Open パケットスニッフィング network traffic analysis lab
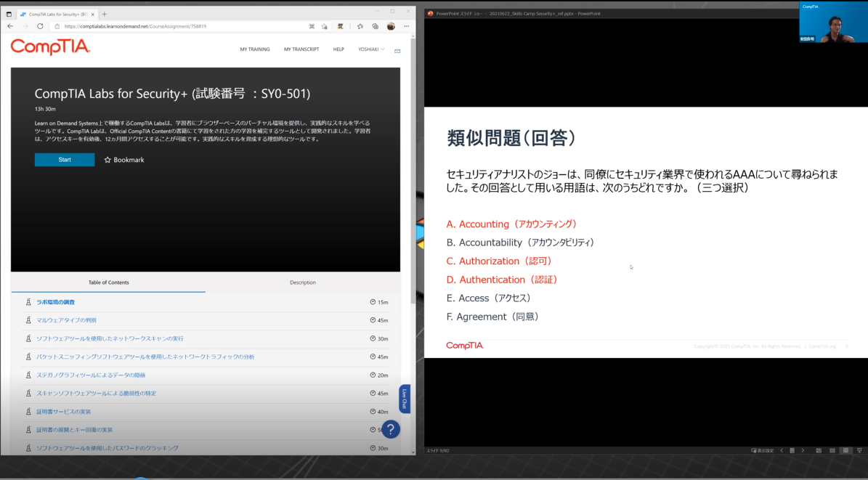This screenshot has height=480, width=868. 145,357
